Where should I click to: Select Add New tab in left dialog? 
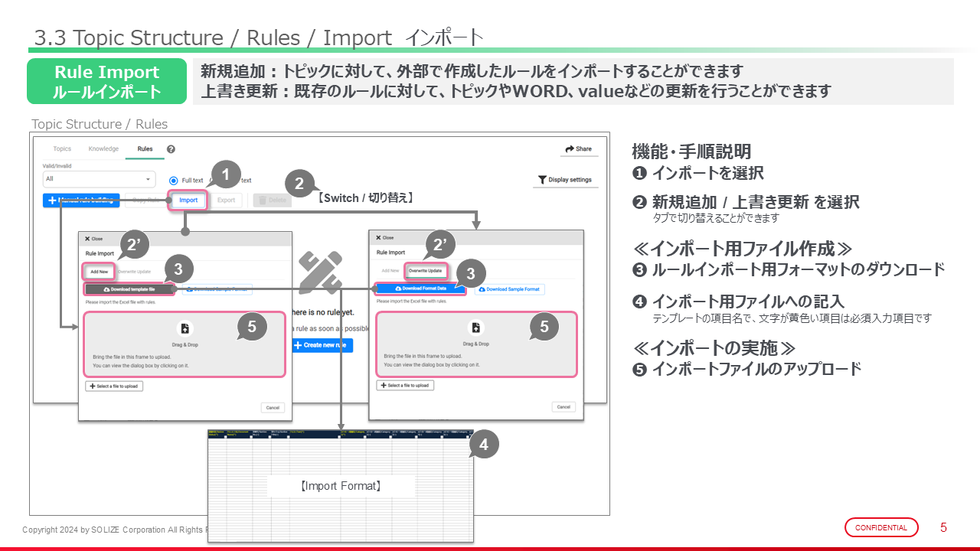(99, 271)
